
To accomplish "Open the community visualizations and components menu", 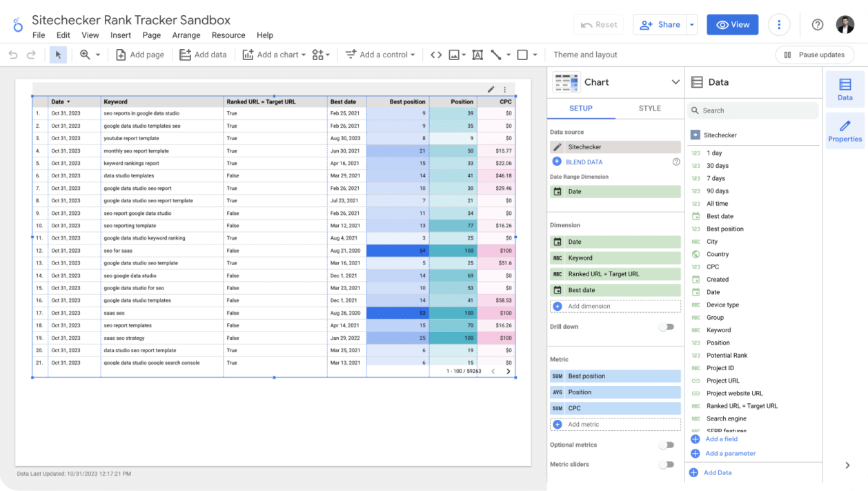I will 321,55.
